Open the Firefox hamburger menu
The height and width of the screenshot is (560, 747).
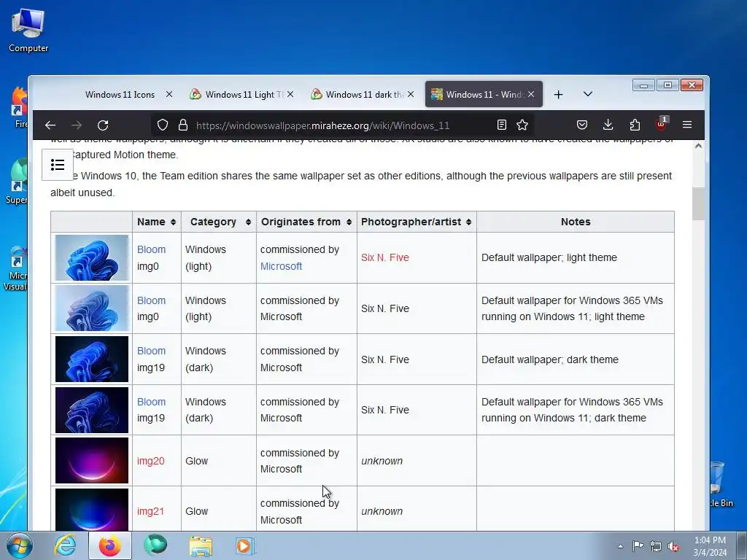click(687, 125)
